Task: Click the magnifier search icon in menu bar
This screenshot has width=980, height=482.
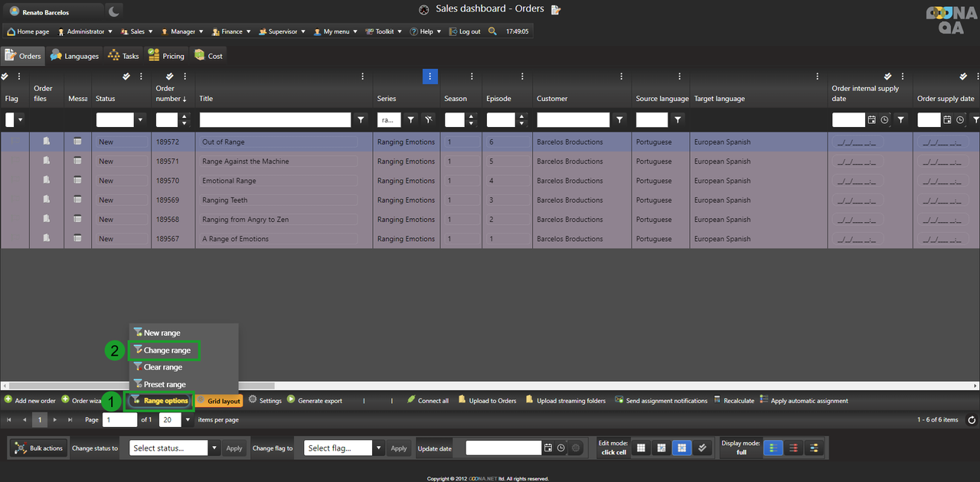Action: point(492,31)
